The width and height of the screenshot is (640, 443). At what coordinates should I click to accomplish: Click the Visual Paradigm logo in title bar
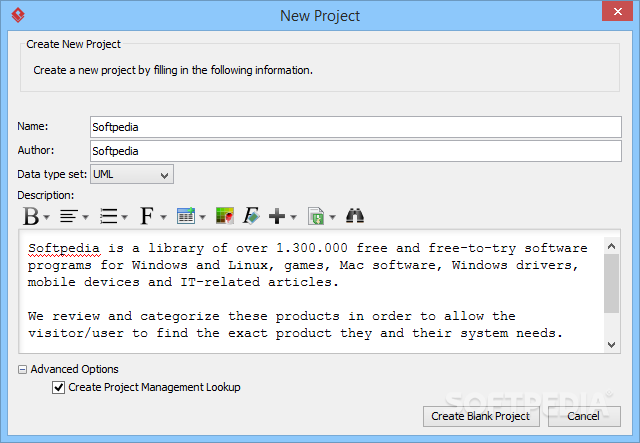[18, 15]
